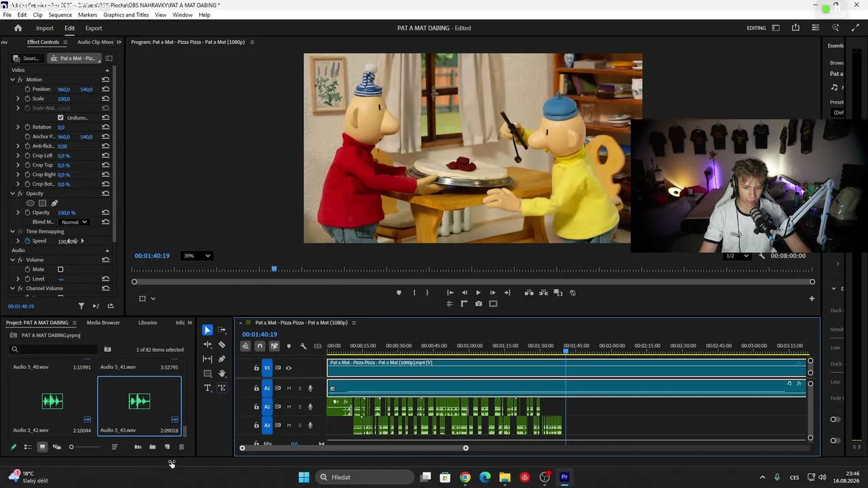The image size is (868, 488).
Task: Export a frame with the camera icon
Action: pos(479,304)
